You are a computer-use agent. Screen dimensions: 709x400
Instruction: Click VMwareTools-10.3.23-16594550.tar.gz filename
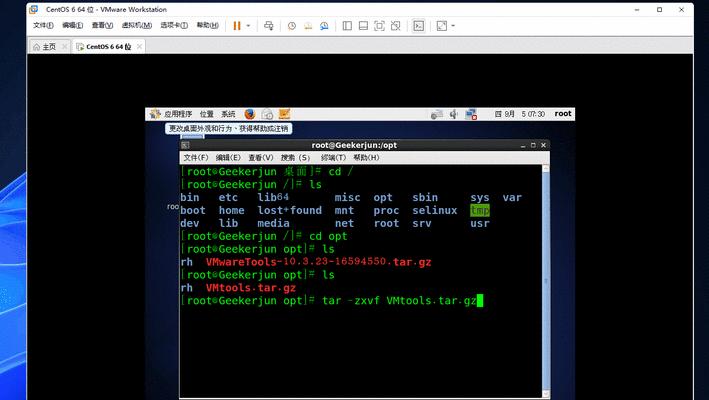(x=318, y=262)
